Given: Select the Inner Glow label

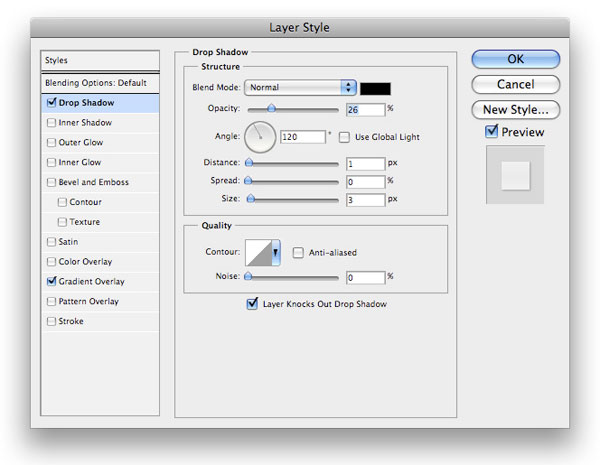Looking at the screenshot, I should (80, 162).
